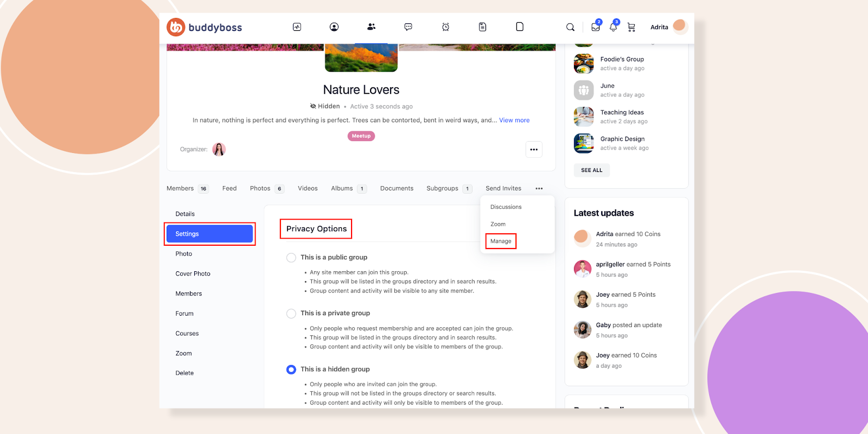
Task: Open Details in the manage sidebar
Action: (185, 214)
